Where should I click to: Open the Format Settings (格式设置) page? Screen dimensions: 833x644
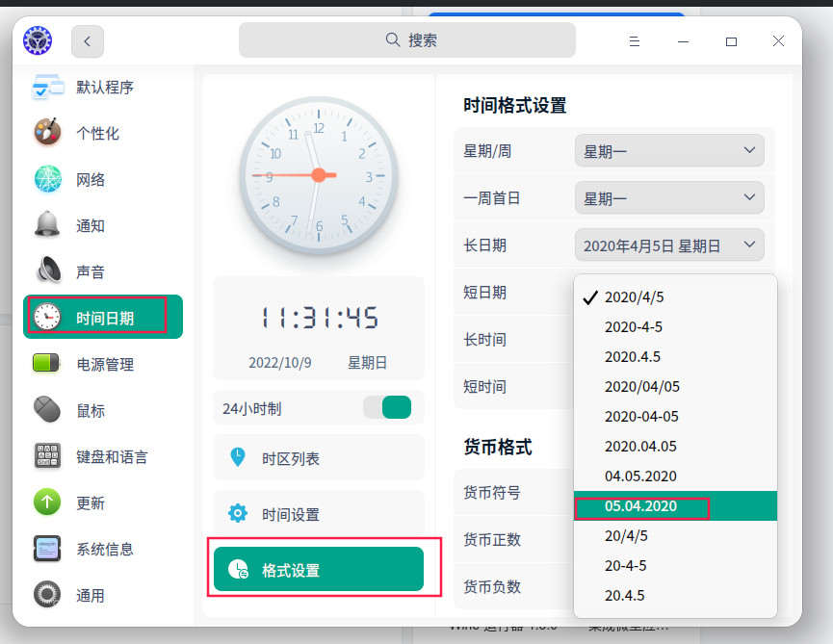point(319,569)
